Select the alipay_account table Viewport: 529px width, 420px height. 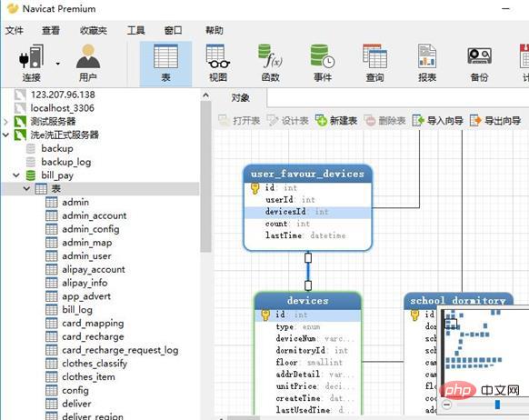point(94,269)
